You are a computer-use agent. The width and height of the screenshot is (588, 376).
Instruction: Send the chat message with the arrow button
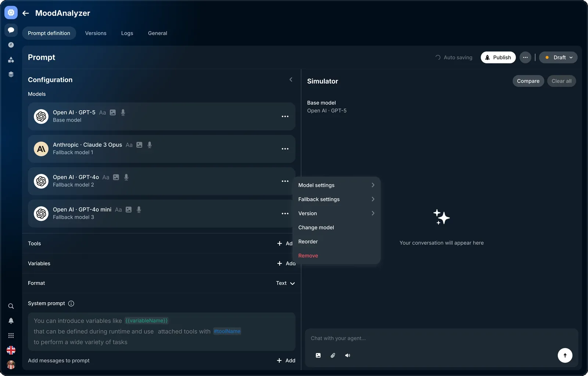coord(565,355)
